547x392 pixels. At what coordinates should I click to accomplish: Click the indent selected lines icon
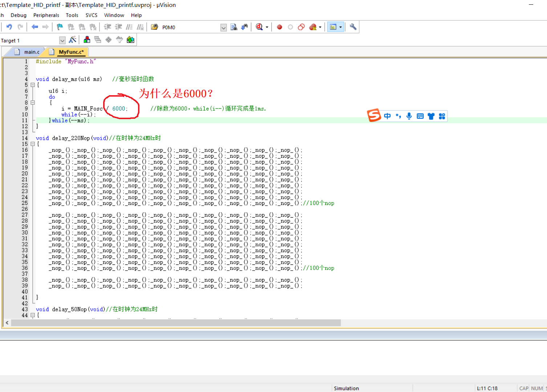108,27
